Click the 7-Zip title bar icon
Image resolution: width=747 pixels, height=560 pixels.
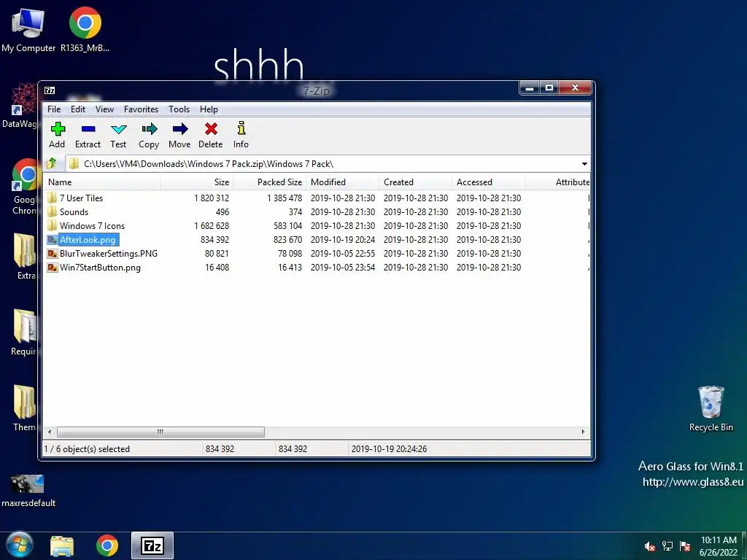pos(50,90)
